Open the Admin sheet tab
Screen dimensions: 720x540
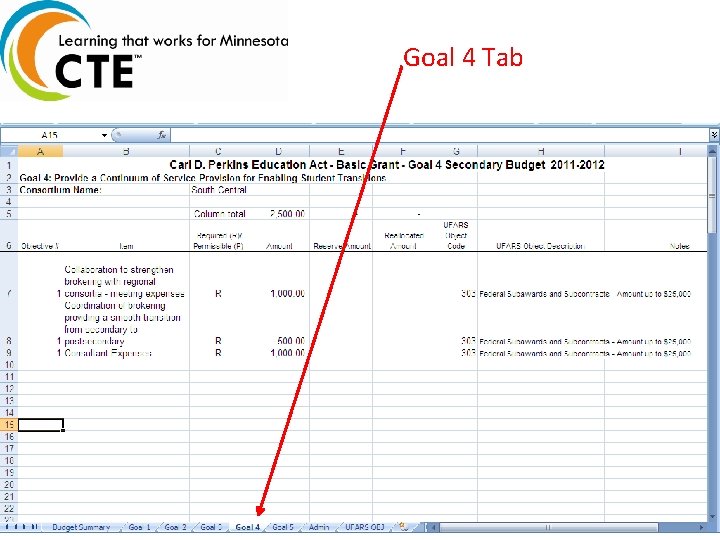319,527
